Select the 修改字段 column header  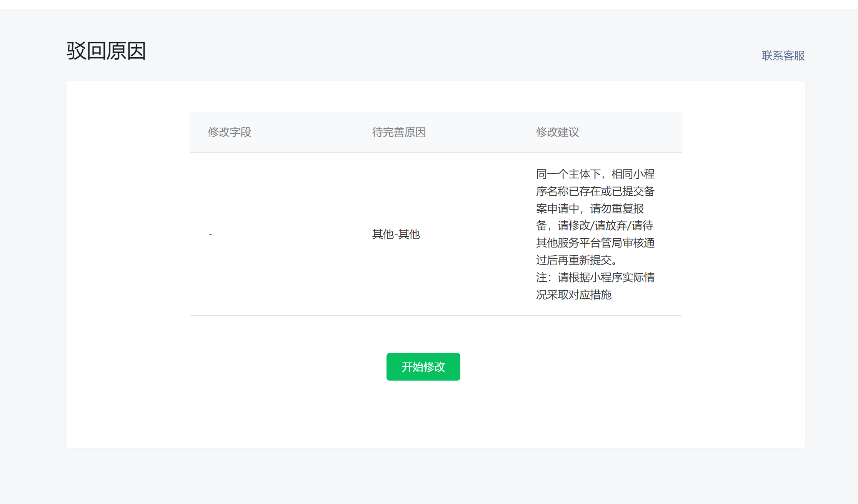coord(230,132)
